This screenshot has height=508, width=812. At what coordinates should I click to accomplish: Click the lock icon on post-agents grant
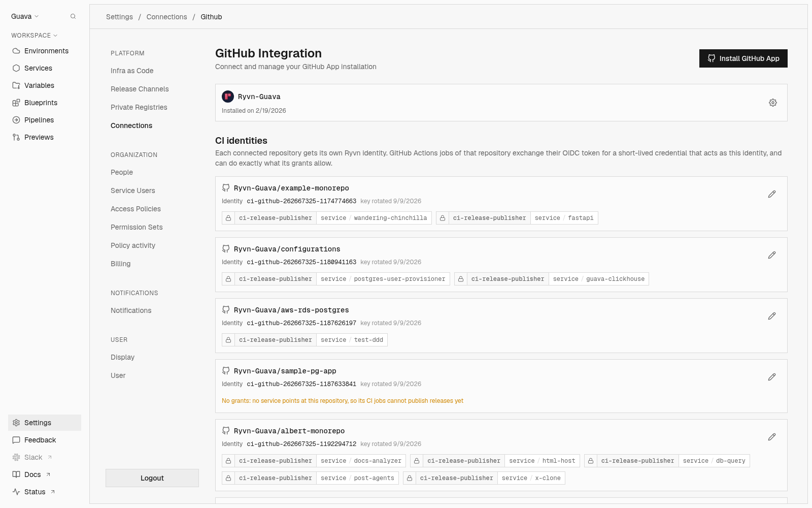click(228, 478)
